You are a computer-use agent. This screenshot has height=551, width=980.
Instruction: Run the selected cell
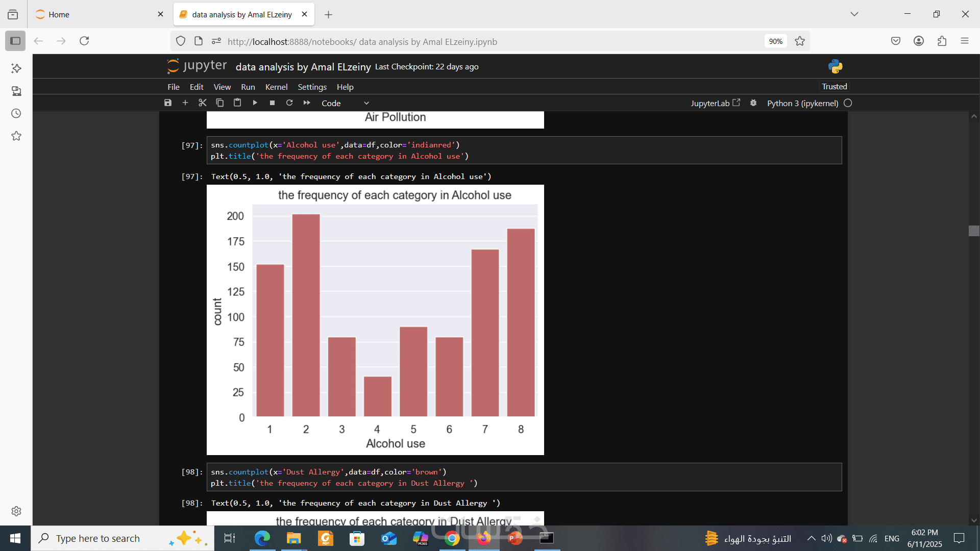tap(255, 103)
